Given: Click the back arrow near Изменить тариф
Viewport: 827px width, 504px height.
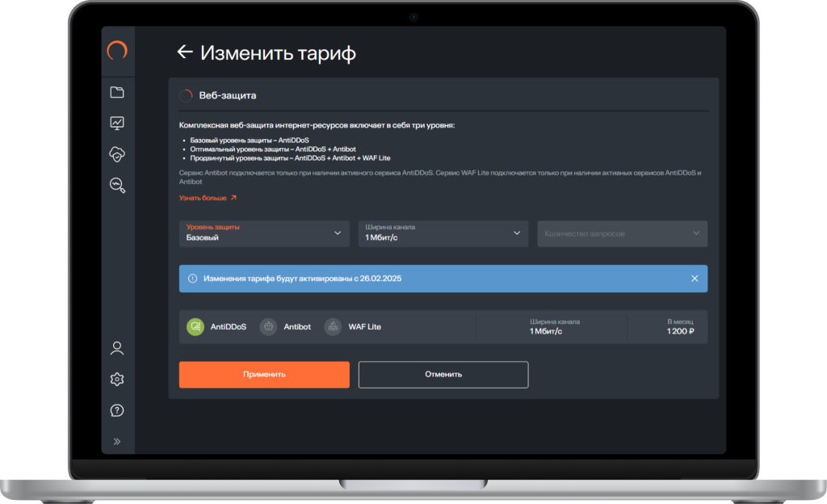Looking at the screenshot, I should pos(183,52).
